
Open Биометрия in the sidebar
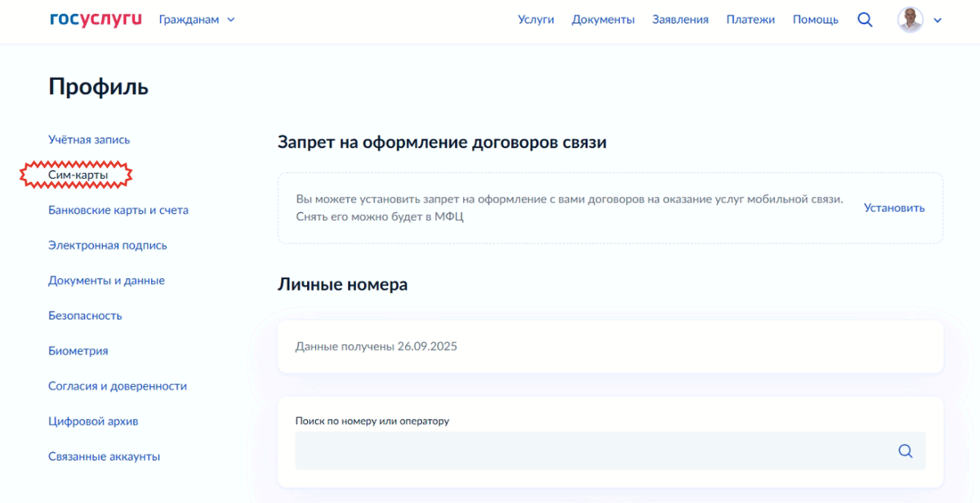[x=78, y=350]
